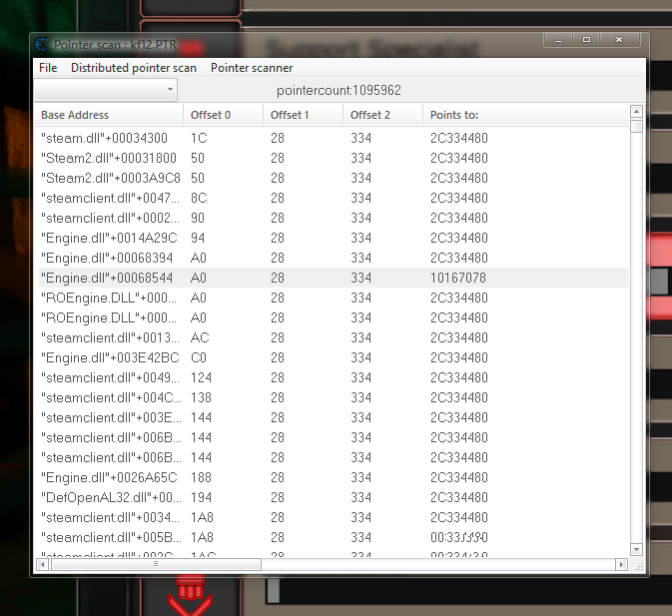Image resolution: width=672 pixels, height=616 pixels.
Task: Click the Offset 2 column header
Action: click(x=382, y=115)
